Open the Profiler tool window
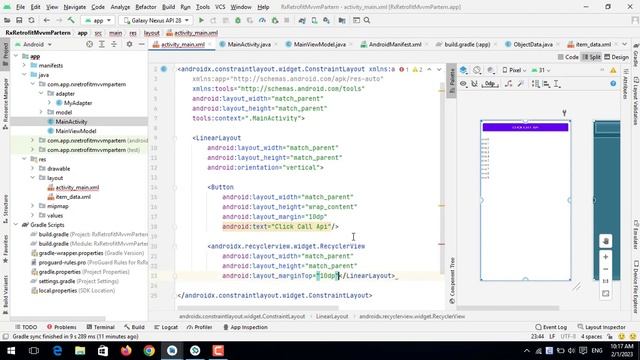The width and height of the screenshot is (640, 360). point(199,327)
